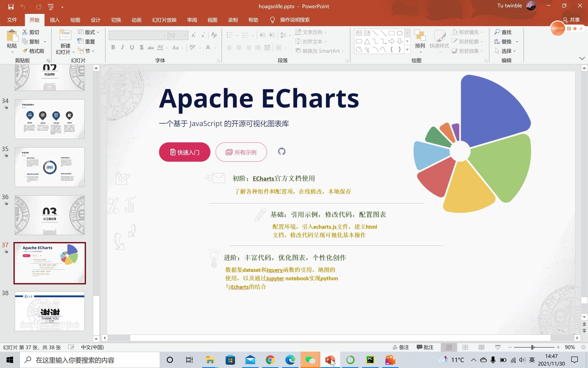
Task: Increase font size with the large A
Action: tap(194, 35)
